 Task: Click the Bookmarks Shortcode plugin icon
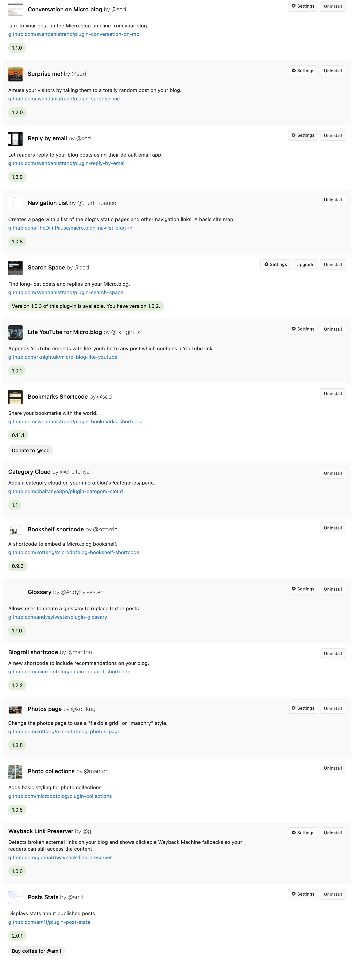click(x=15, y=397)
